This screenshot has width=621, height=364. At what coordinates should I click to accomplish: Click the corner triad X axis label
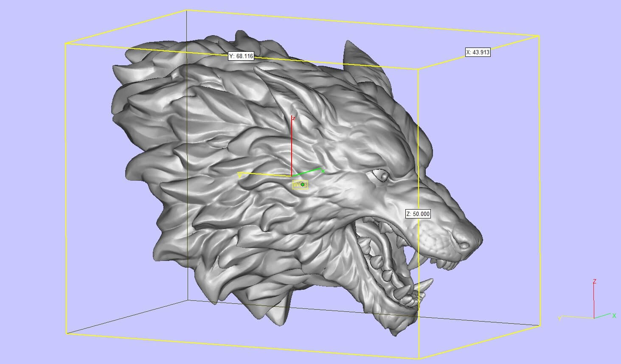tap(614, 316)
